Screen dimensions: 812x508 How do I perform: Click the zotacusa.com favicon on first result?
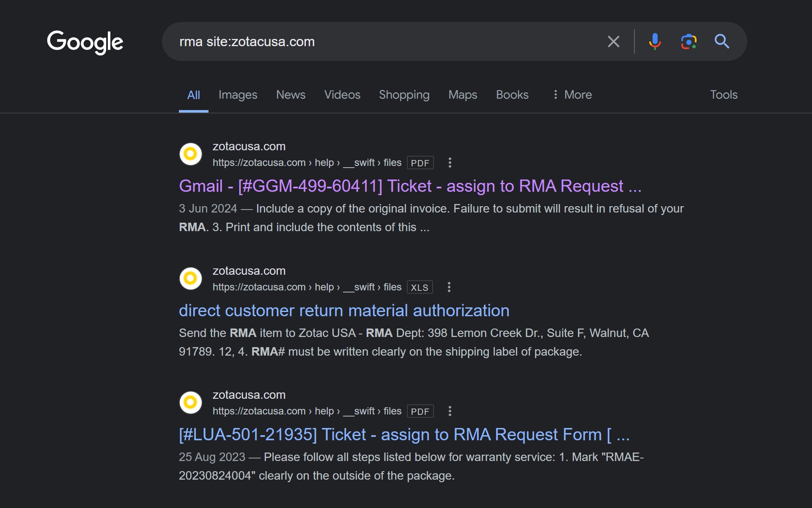point(191,154)
